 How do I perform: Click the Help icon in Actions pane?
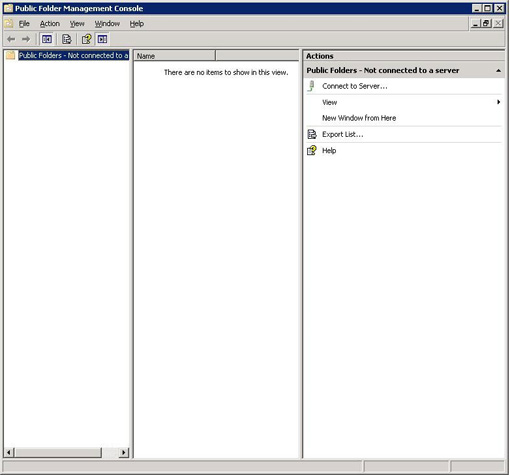(312, 150)
